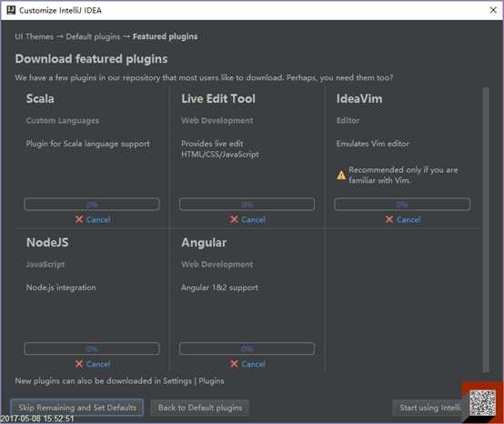Click the Live Edit Tool plugin title
Image resolution: width=504 pixels, height=424 pixels.
(218, 98)
